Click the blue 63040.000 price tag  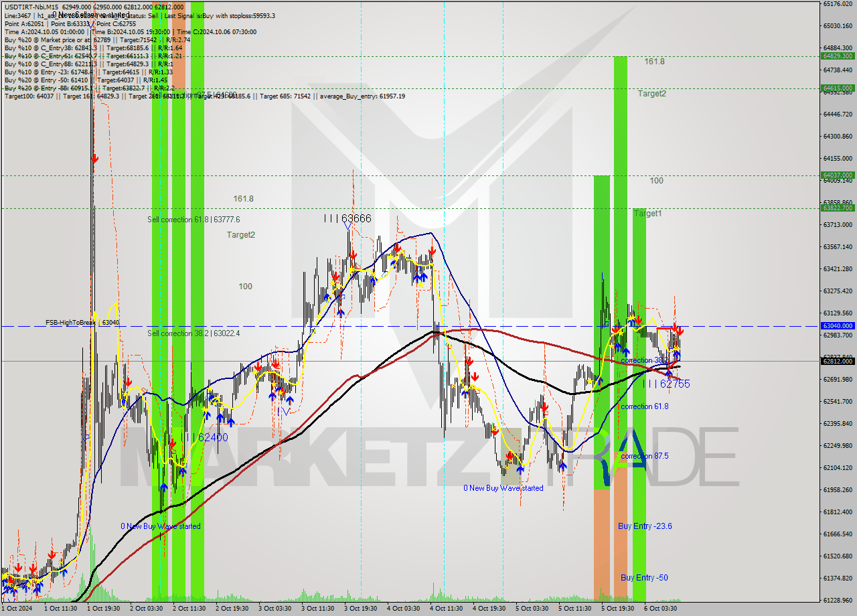[x=838, y=326]
